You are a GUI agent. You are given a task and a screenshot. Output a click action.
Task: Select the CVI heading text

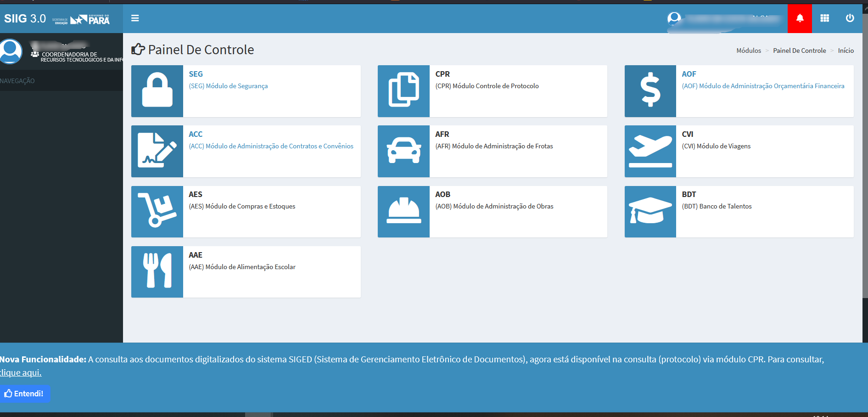pos(687,134)
